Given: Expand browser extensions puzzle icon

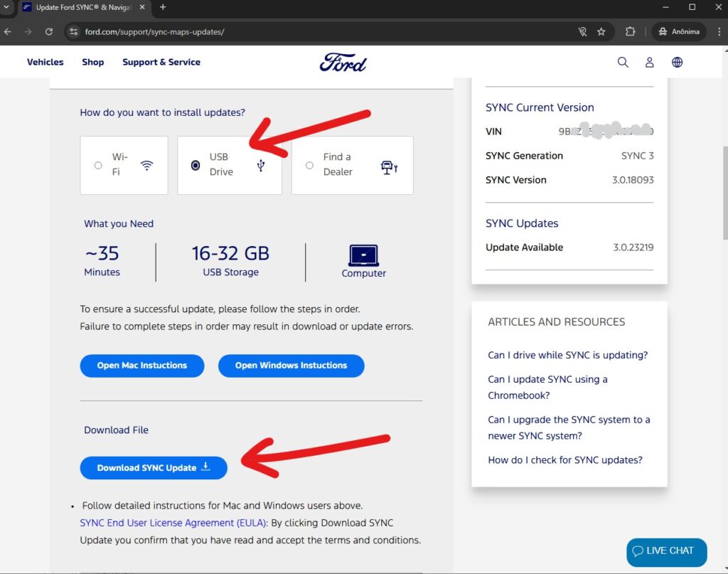Looking at the screenshot, I should point(628,31).
